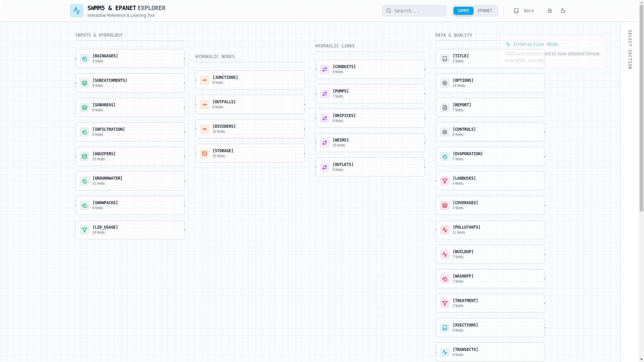Toggle the bold B font icon
644x362 pixels.
(x=549, y=11)
